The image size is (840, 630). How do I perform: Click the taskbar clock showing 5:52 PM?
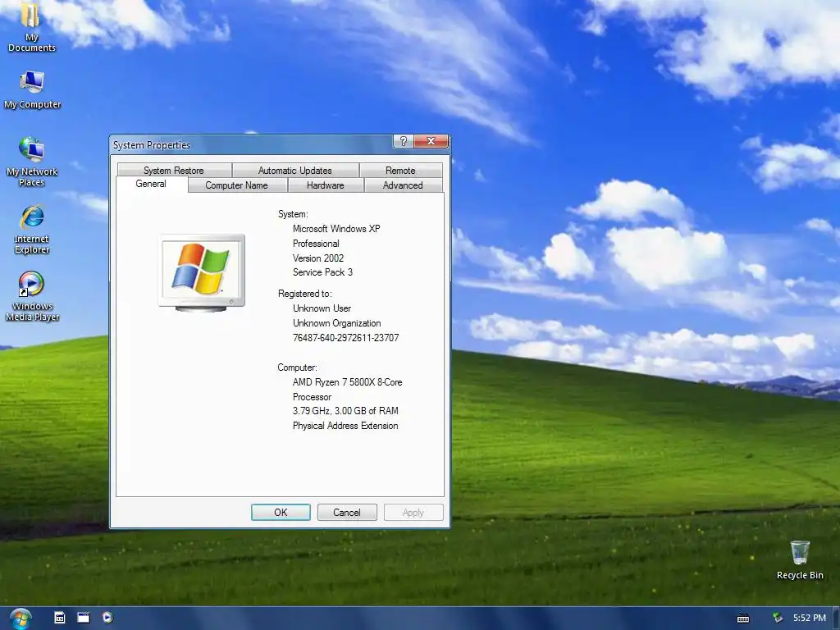(x=810, y=619)
